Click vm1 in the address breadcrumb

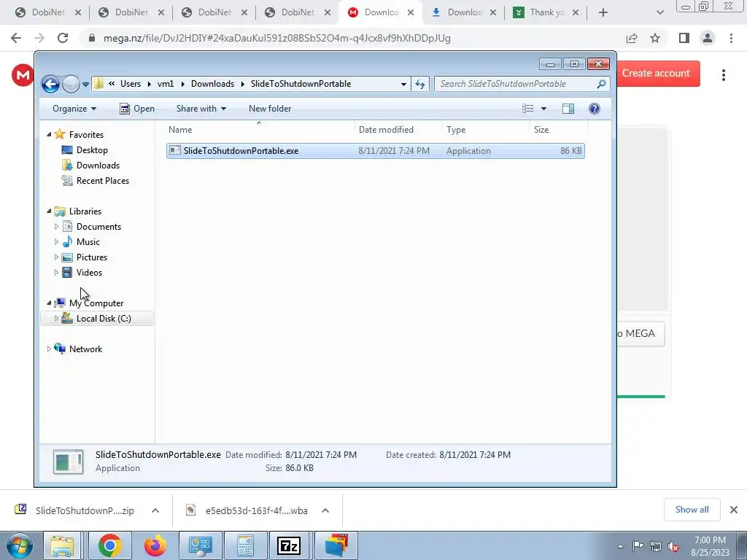(166, 84)
